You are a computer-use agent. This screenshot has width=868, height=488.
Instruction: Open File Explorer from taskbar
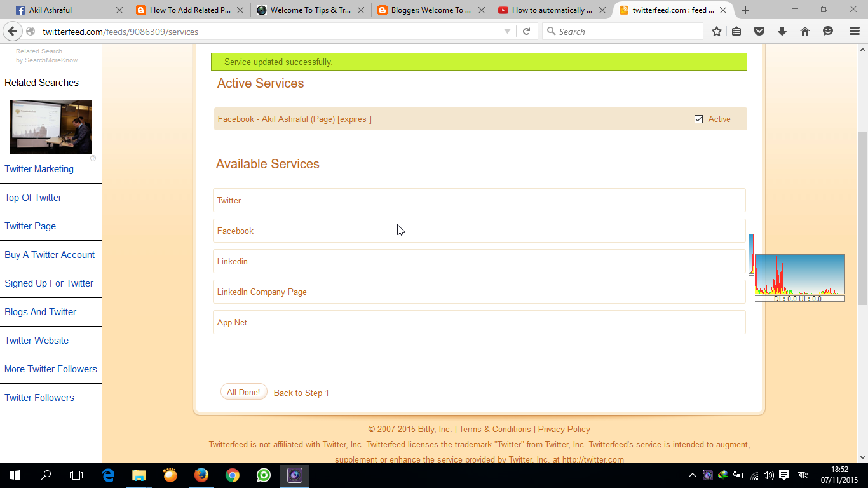[139, 475]
